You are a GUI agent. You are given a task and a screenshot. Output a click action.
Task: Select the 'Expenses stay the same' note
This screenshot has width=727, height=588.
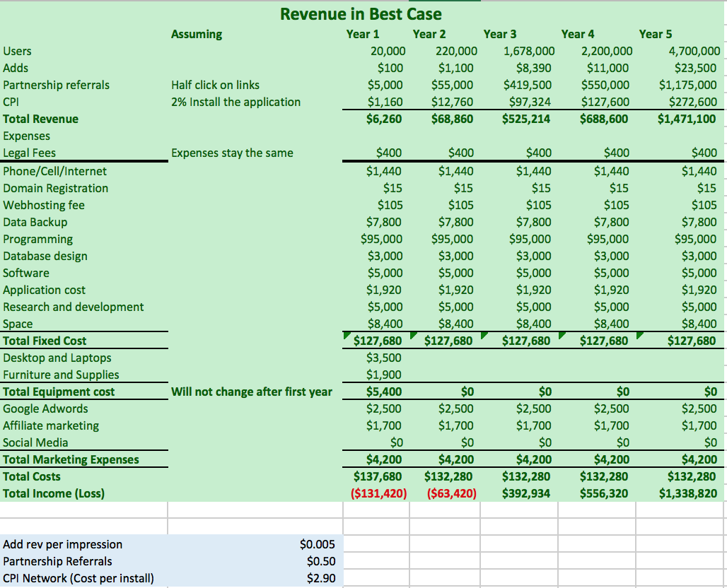[232, 153]
